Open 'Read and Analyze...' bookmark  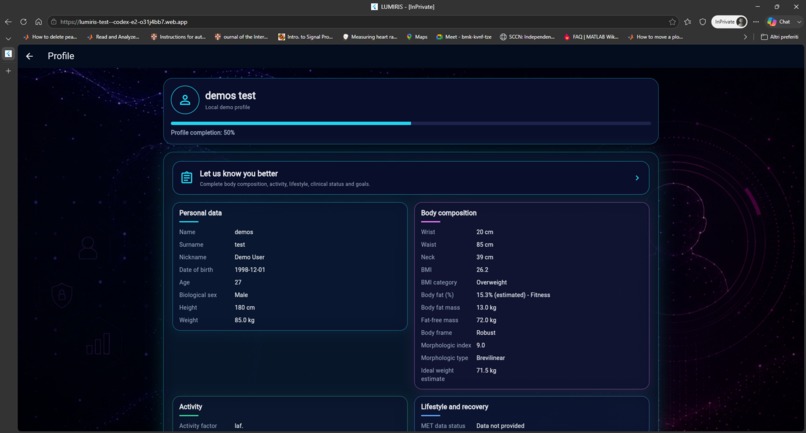click(x=113, y=37)
